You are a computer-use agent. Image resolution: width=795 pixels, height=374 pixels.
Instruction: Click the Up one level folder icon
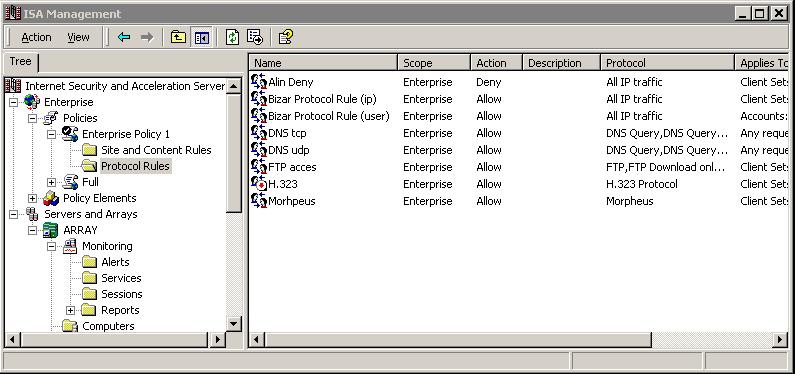tap(178, 37)
